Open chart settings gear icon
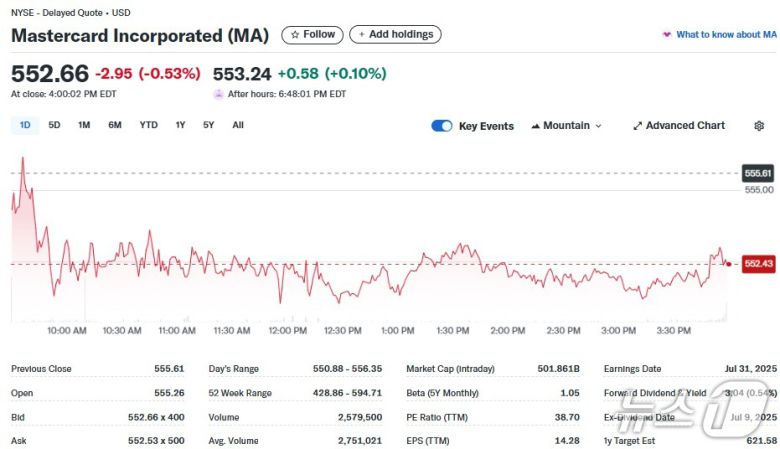The width and height of the screenshot is (780, 449). click(759, 126)
